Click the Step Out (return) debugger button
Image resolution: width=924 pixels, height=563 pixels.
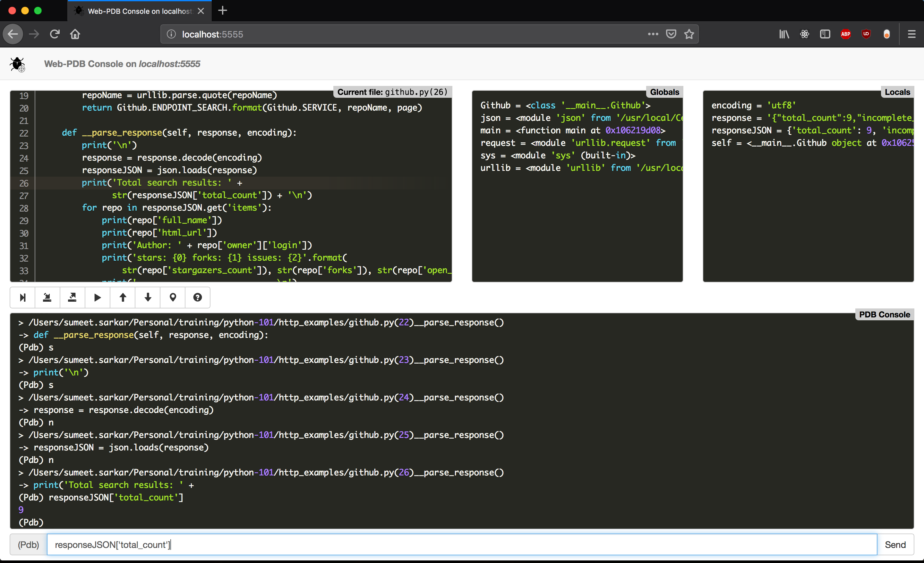point(73,298)
